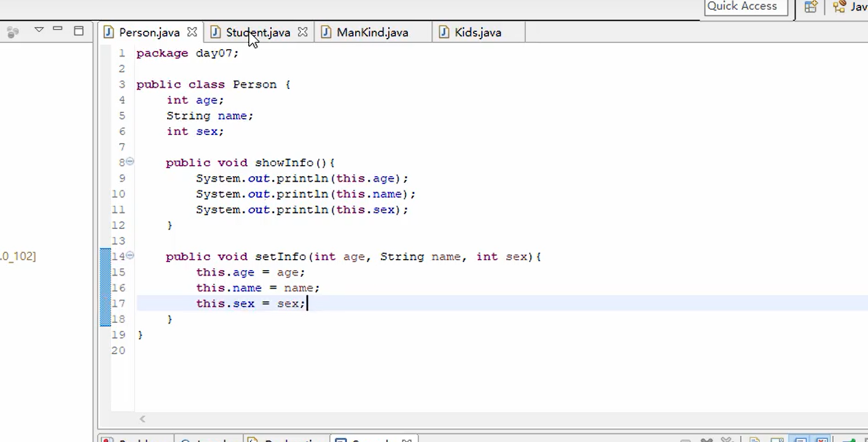Click 'this.name = name;' assignment line
Screen dimensions: 868x442
pos(258,288)
